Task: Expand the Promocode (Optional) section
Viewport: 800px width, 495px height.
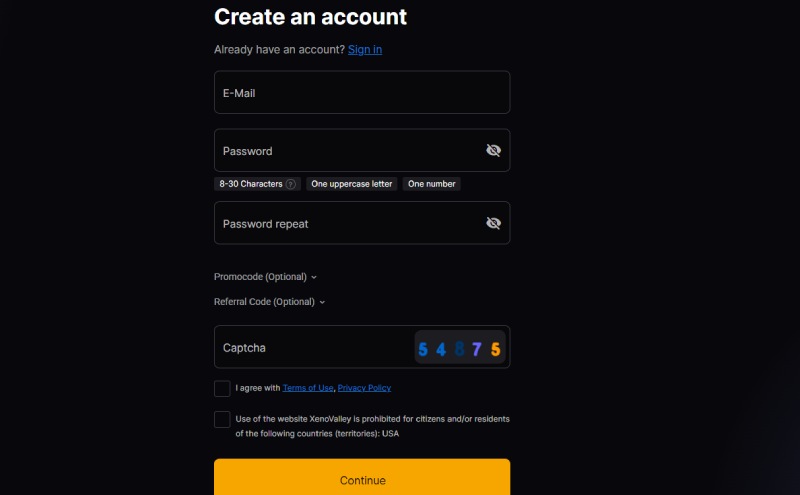Action: [x=265, y=277]
